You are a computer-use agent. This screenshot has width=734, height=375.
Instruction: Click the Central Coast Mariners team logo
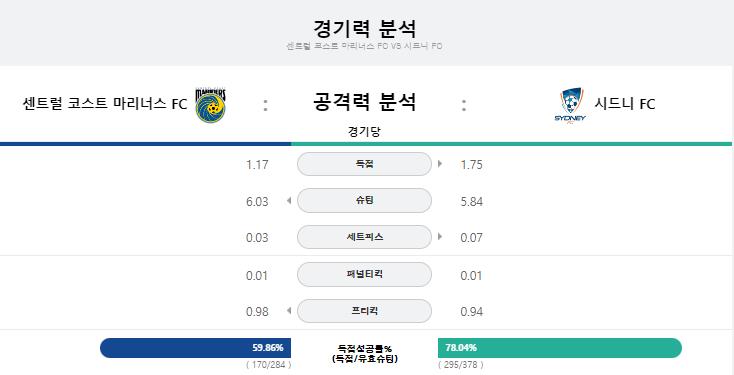210,105
